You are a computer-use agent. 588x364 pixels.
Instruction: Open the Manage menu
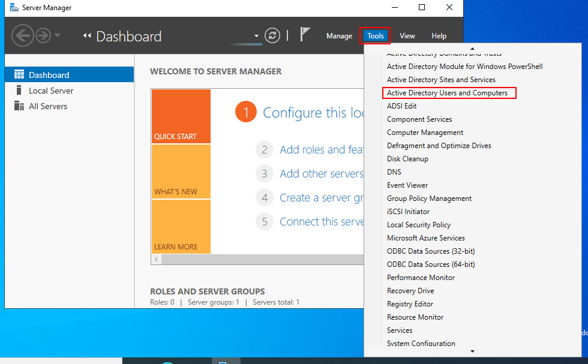tap(339, 36)
